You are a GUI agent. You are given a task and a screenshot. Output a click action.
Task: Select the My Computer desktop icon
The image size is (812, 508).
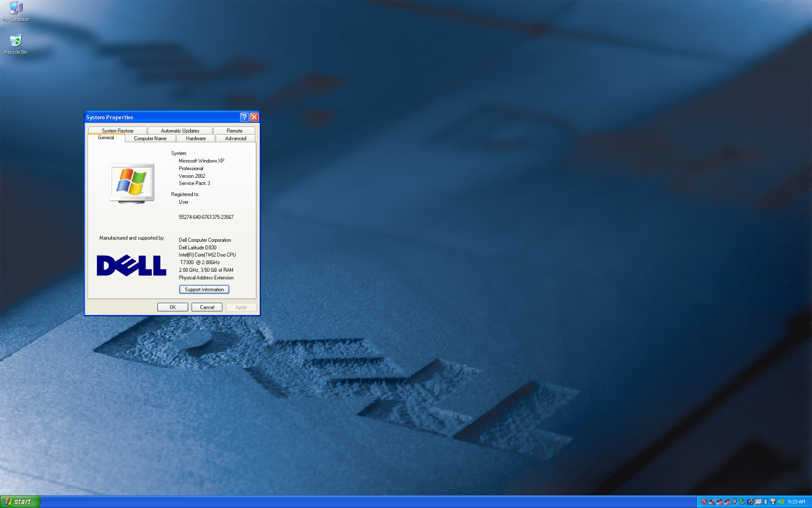tap(16, 12)
